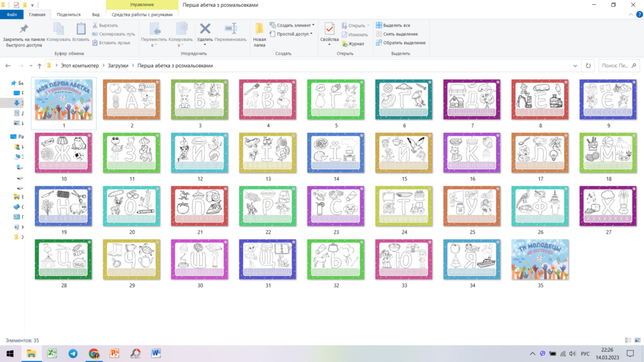This screenshot has height=362, width=644.
Task: Click the Управление contextual tab
Action: coord(142,5)
